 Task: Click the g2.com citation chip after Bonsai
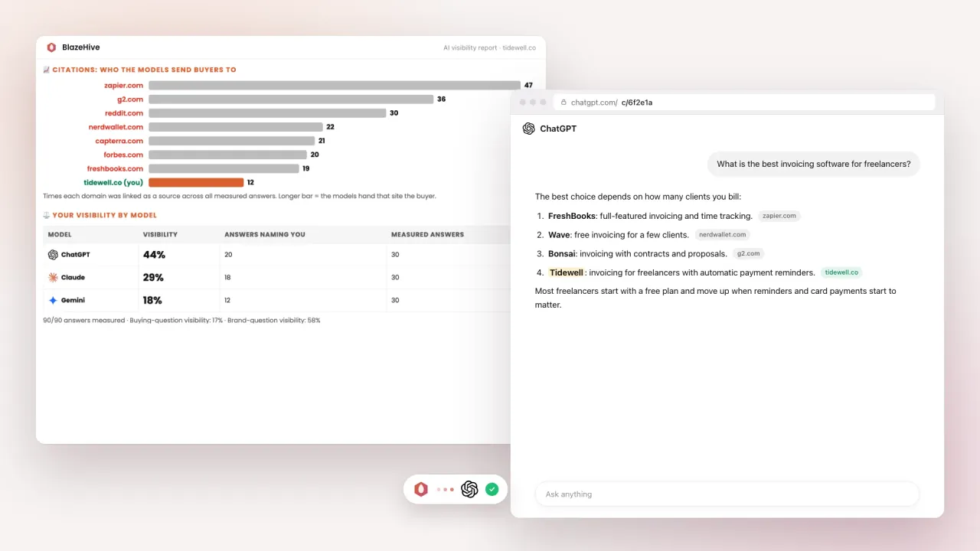(x=748, y=253)
